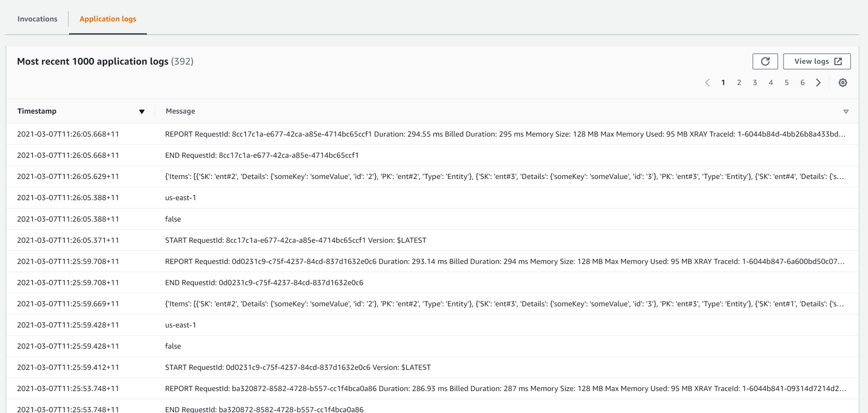Jump to page 6 of logs
The image size is (868, 413).
(802, 82)
